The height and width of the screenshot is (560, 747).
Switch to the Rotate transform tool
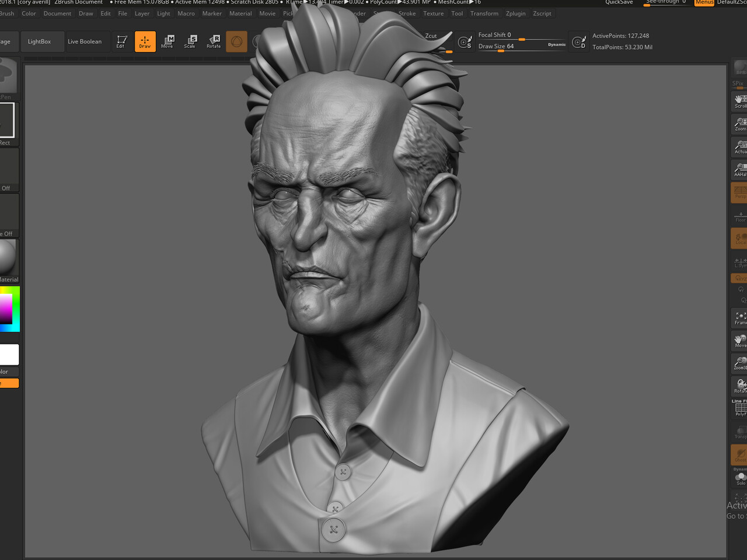[214, 41]
